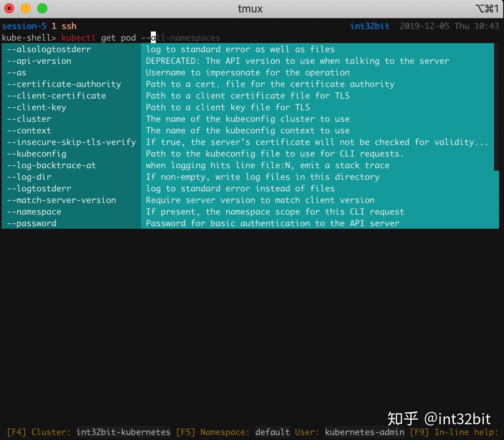Choose the --kubeconfig completion option
The width and height of the screenshot is (504, 440).
pos(36,153)
